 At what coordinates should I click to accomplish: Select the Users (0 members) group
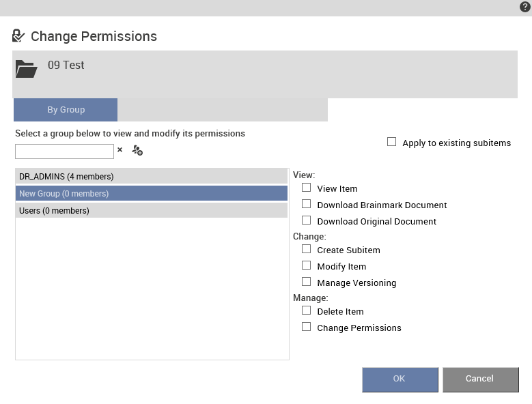[152, 210]
